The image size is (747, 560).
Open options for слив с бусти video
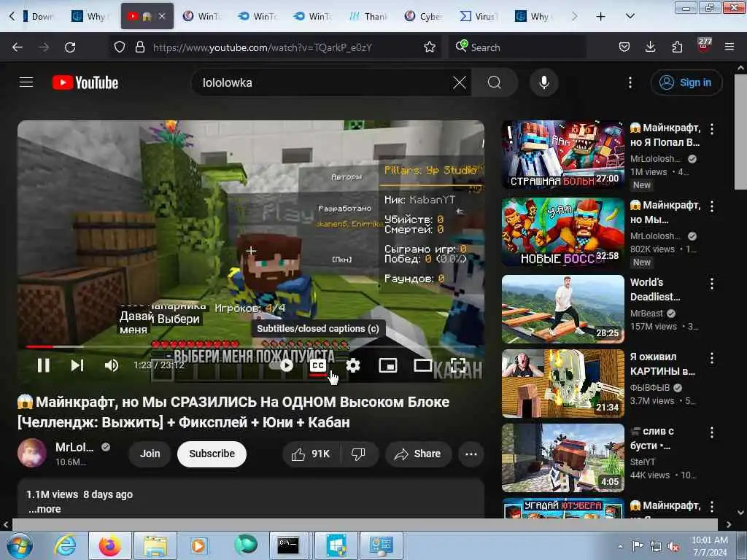click(712, 432)
